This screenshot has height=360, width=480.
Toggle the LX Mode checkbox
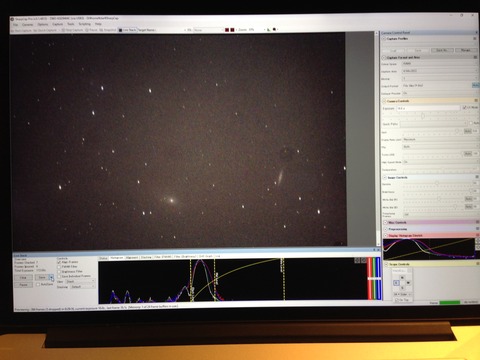(x=464, y=108)
